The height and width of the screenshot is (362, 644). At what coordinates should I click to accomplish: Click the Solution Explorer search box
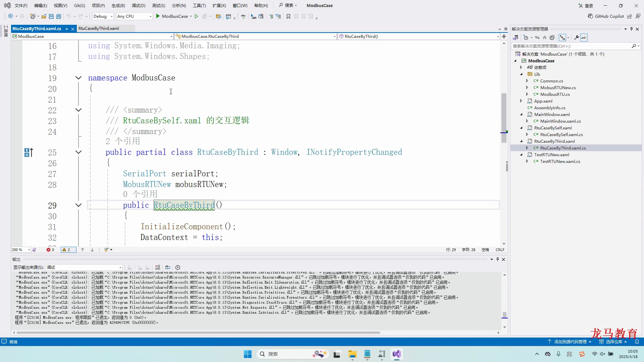(x=570, y=46)
